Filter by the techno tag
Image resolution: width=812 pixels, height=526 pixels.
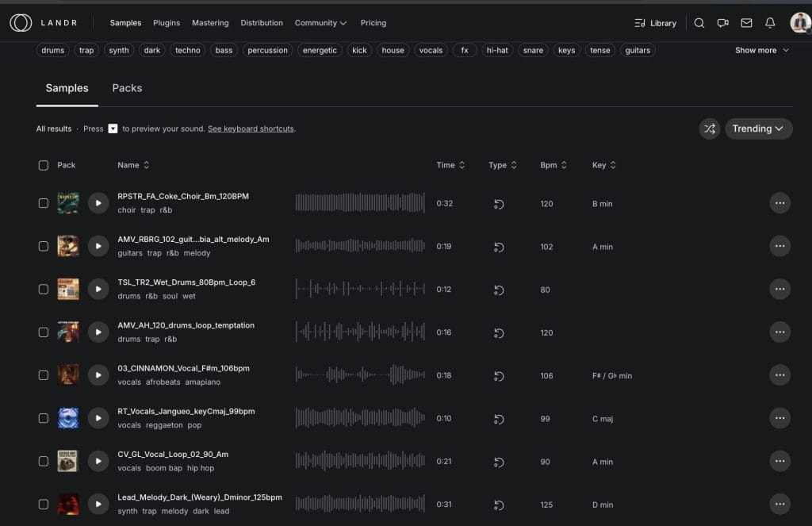(188, 51)
